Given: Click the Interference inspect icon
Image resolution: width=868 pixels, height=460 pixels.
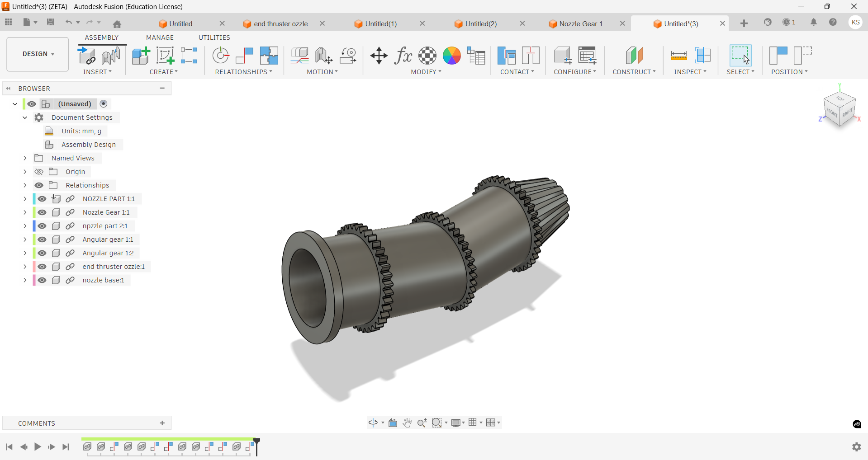Looking at the screenshot, I should (x=703, y=56).
